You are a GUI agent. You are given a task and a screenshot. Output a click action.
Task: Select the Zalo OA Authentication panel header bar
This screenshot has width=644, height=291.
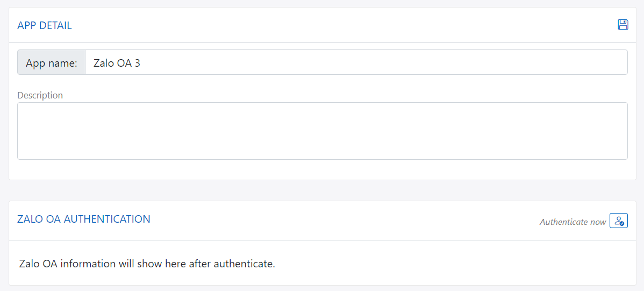pyautogui.click(x=323, y=220)
